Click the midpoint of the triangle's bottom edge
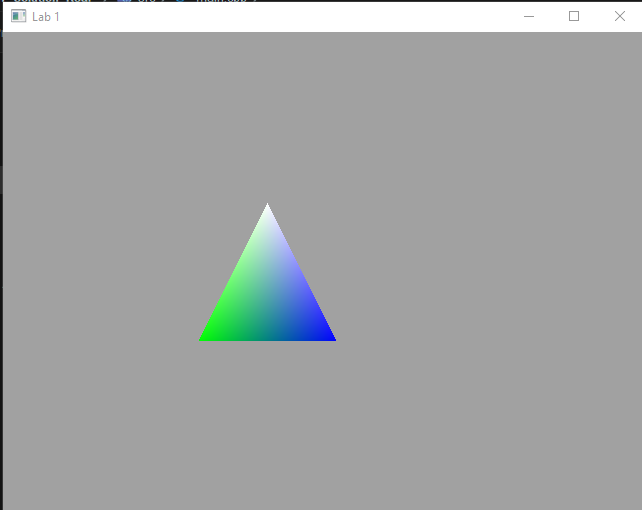Screen dimensions: 642x510 [267, 338]
